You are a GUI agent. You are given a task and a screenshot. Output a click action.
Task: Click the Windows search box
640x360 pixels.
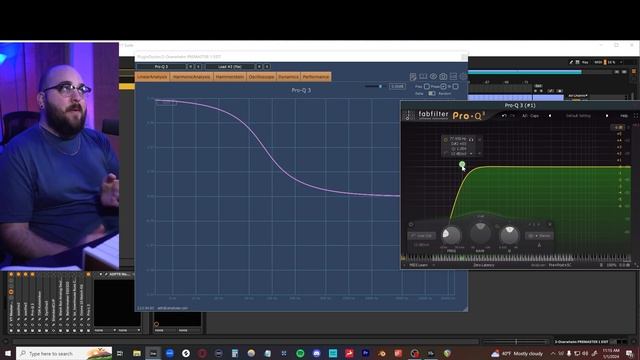click(x=64, y=353)
